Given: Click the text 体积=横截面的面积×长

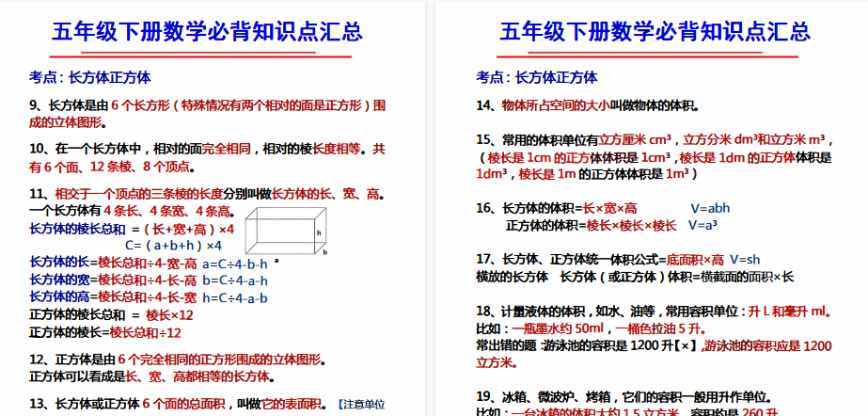Looking at the screenshot, I should 732,277.
